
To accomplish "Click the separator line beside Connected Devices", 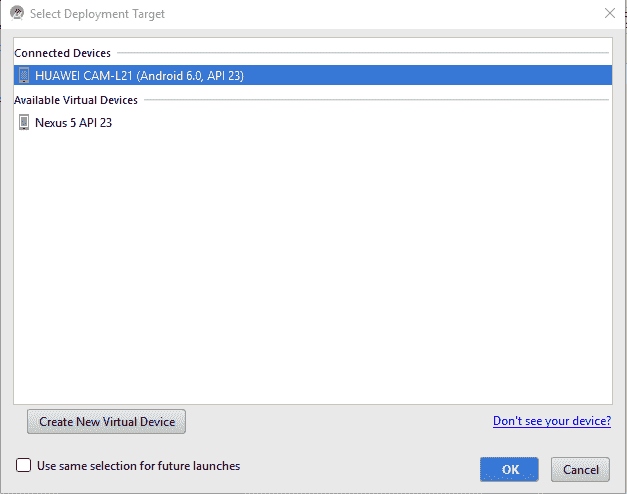I will tap(363, 53).
